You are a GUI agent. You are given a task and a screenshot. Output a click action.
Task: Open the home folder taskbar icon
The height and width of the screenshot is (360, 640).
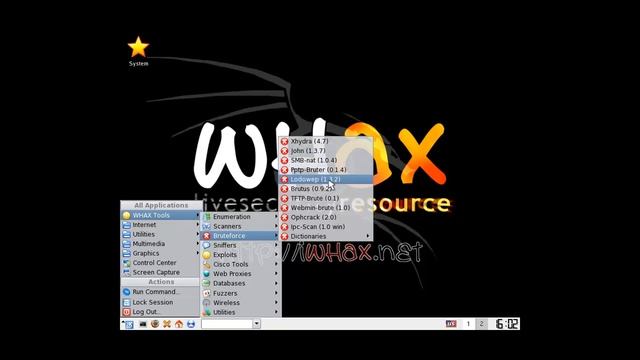coord(179,324)
